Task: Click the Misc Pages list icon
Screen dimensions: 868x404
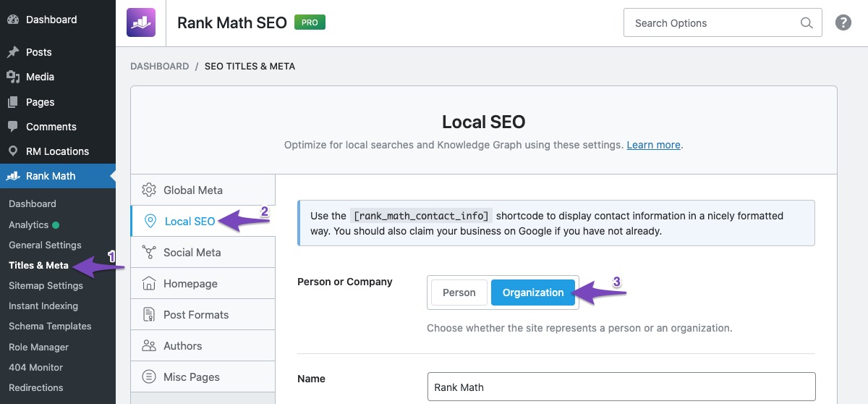Action: point(149,377)
